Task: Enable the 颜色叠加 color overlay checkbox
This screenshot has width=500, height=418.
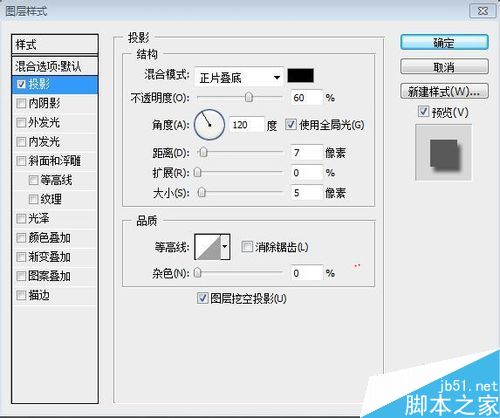Action: click(21, 238)
